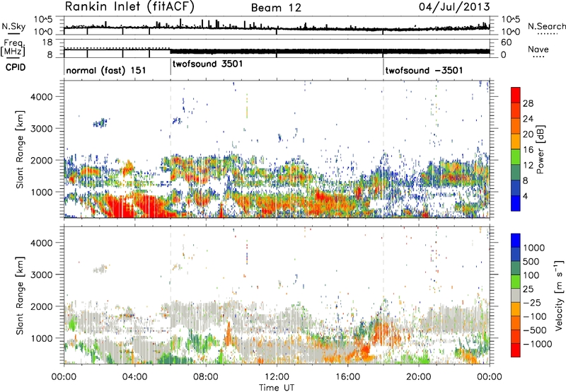This screenshot has height=392, width=566.
Task: Click the thick black frequency band in Freq panel
Action: click(x=330, y=51)
